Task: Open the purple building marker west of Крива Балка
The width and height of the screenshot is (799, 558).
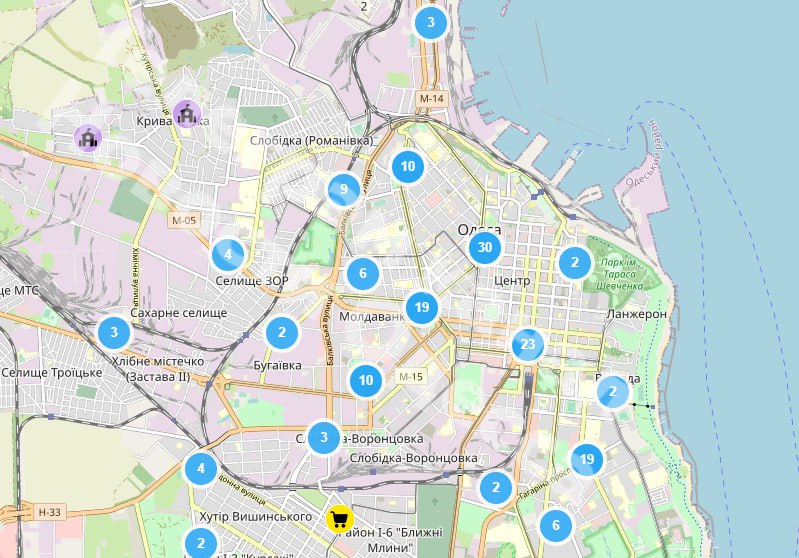Action: click(89, 136)
